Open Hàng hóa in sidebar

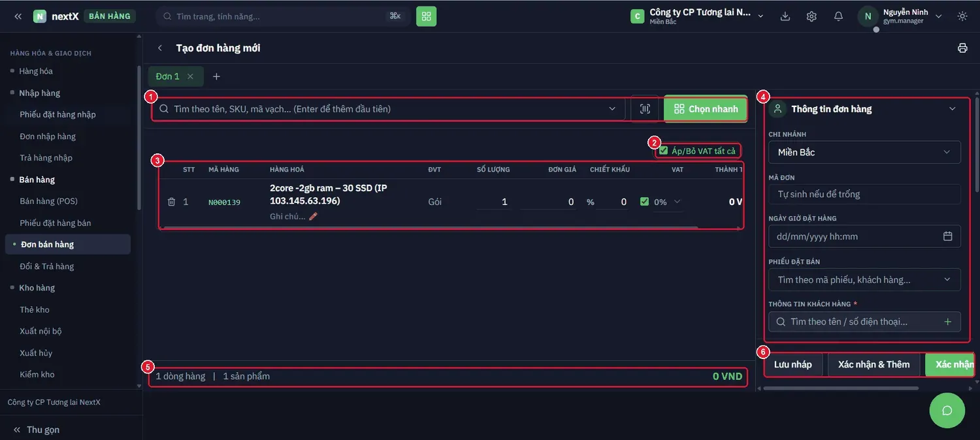point(36,71)
